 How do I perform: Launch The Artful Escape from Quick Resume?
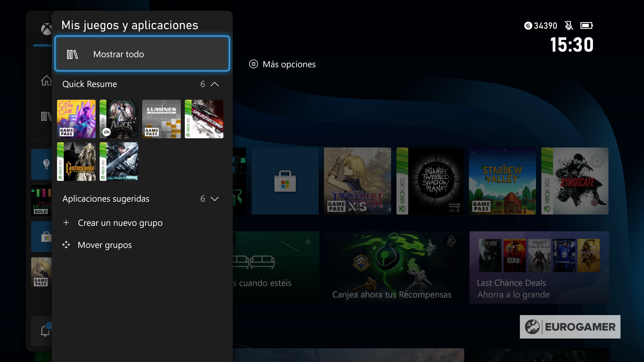pyautogui.click(x=76, y=119)
